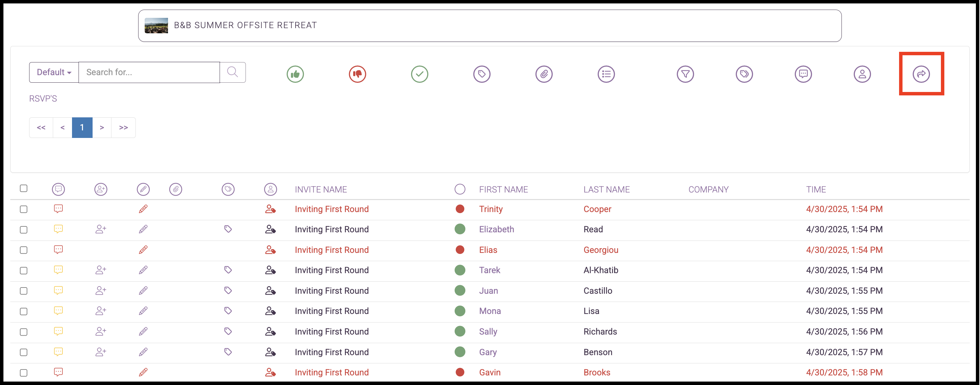Tick the checkbox for Trinity Cooper row
980x385 pixels.
pos(24,209)
